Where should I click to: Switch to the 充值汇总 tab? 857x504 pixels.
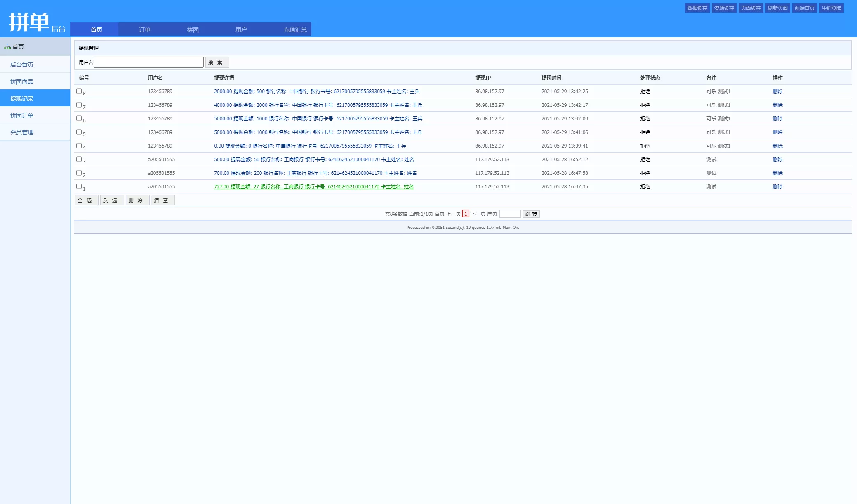coord(295,30)
